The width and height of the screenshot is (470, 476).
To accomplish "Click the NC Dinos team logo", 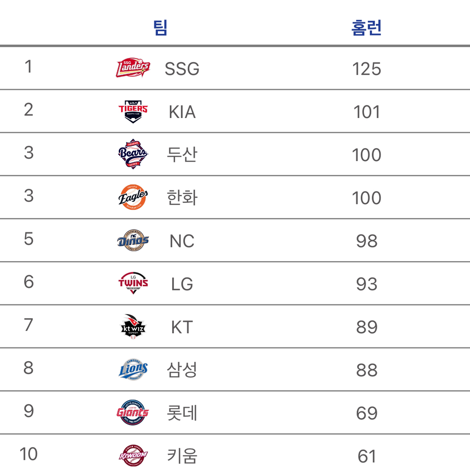I will point(133,240).
